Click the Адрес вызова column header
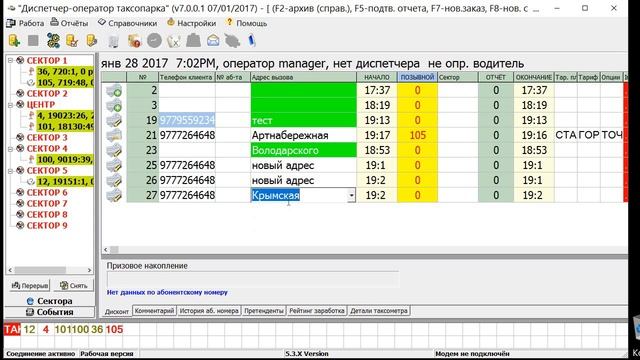 303,77
